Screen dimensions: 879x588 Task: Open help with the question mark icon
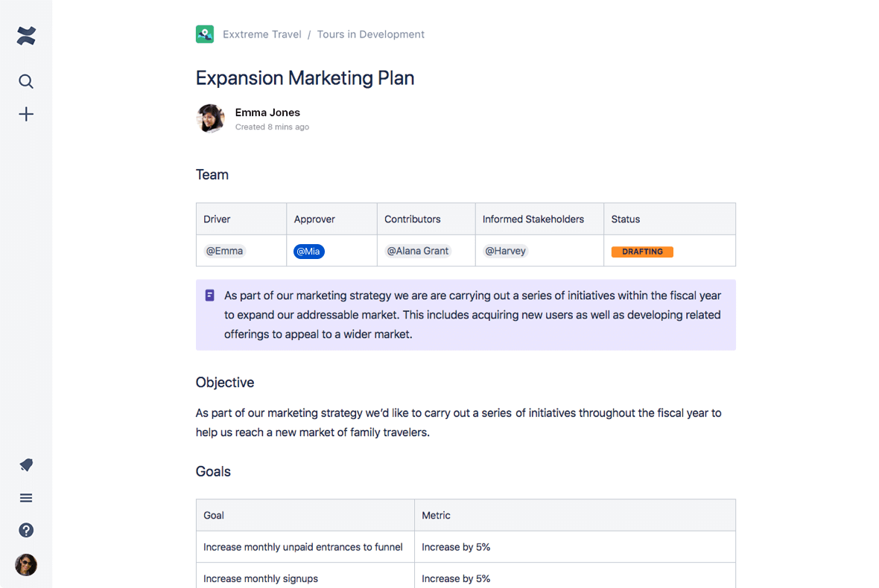pyautogui.click(x=26, y=530)
